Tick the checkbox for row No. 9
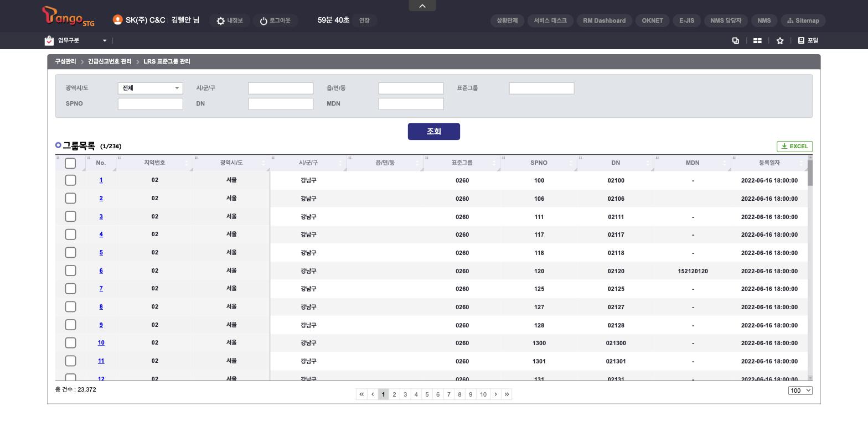Viewport: 868px width, 427px height. 70,325
